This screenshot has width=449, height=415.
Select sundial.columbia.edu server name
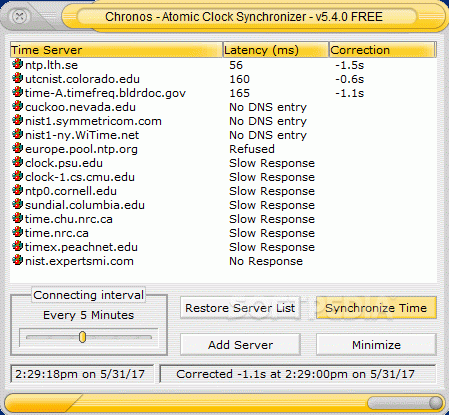85,205
